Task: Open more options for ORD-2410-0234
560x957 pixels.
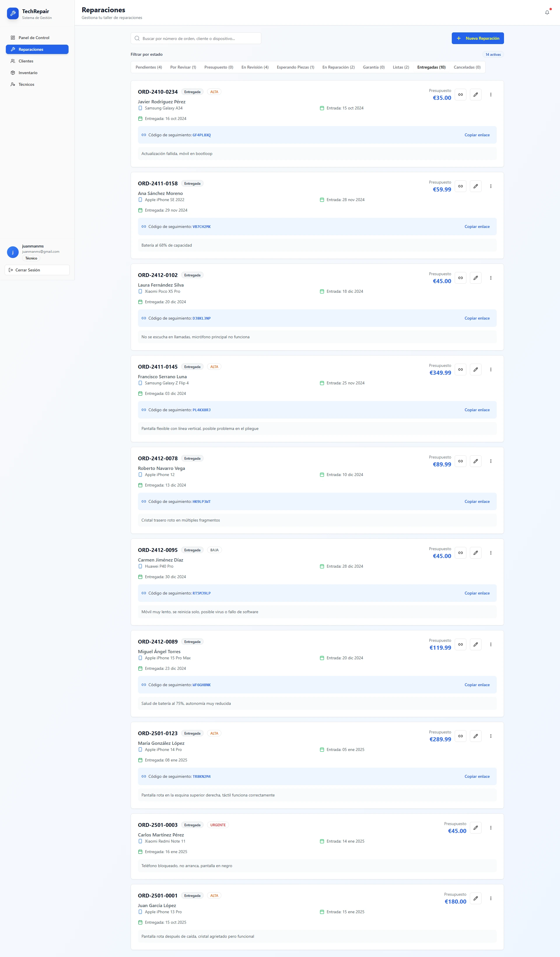Action: [491, 95]
